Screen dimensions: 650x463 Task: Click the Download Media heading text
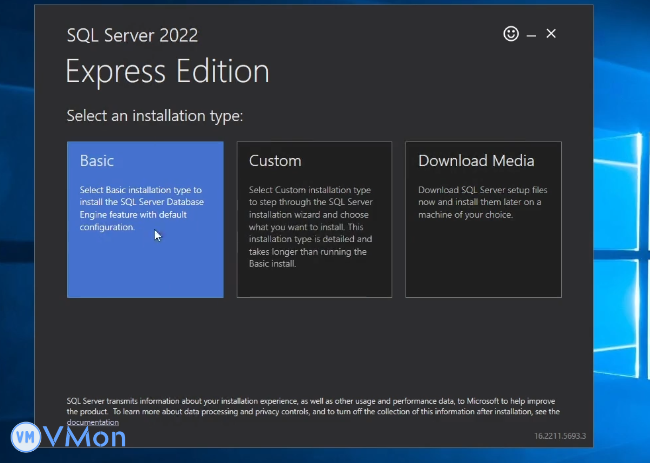click(476, 161)
